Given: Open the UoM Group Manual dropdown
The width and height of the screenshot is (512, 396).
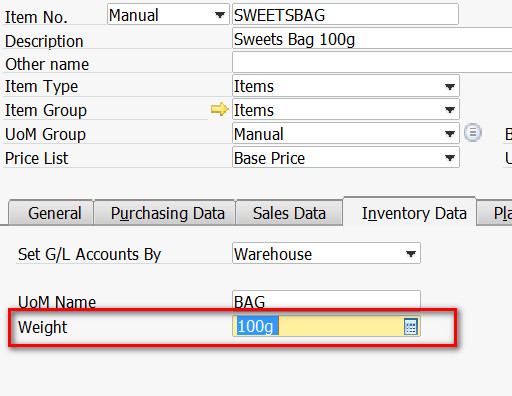Looking at the screenshot, I should tap(450, 134).
